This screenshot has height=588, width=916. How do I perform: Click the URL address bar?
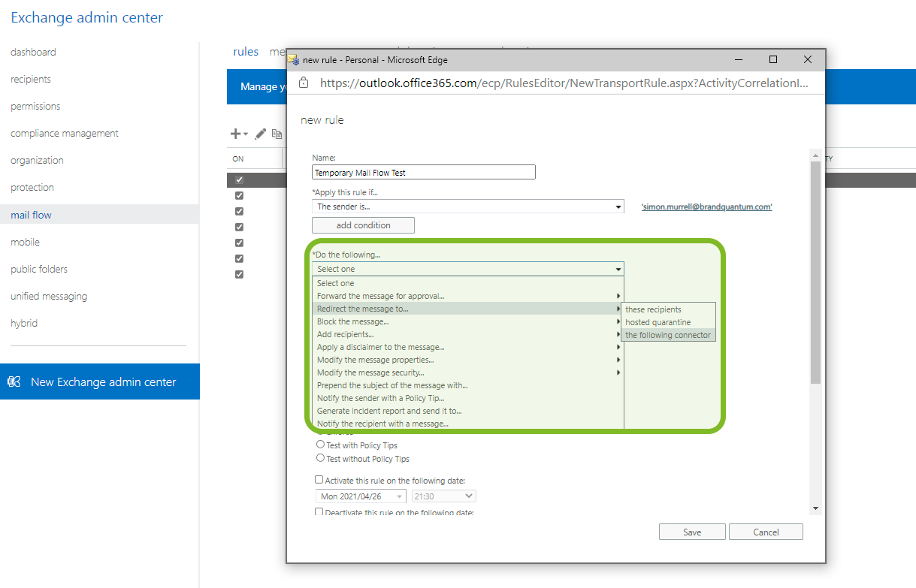(x=564, y=83)
